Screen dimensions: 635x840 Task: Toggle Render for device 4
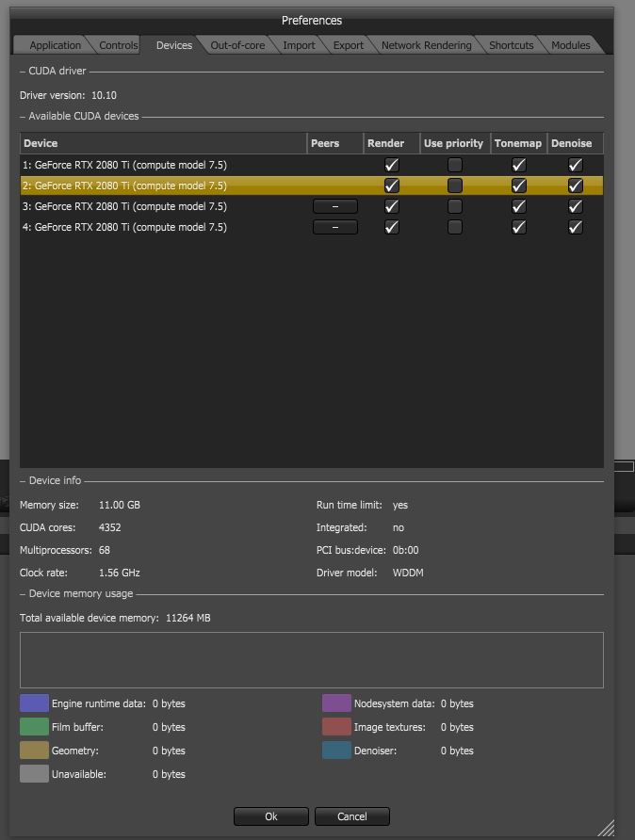coord(392,227)
